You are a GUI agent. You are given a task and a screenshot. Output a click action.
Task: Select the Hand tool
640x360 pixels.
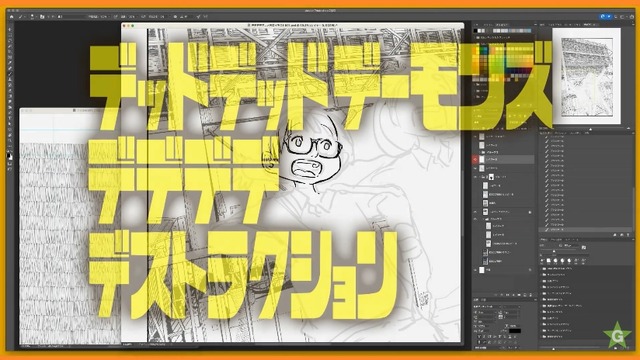pos(10,135)
